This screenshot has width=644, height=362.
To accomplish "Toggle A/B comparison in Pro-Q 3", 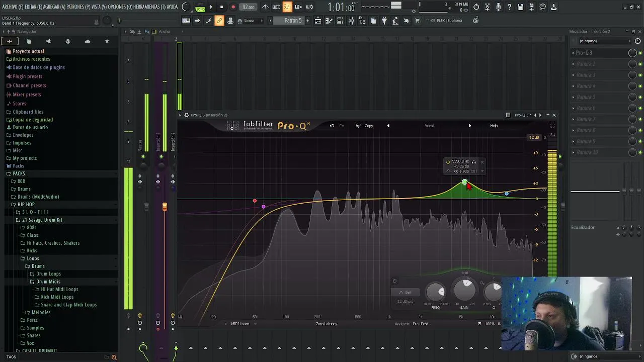I will [358, 126].
